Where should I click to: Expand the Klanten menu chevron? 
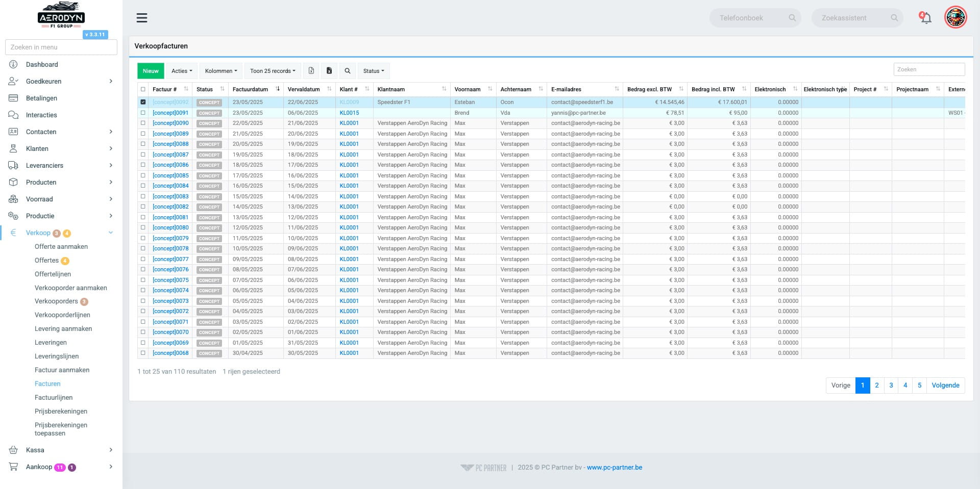[x=111, y=148]
